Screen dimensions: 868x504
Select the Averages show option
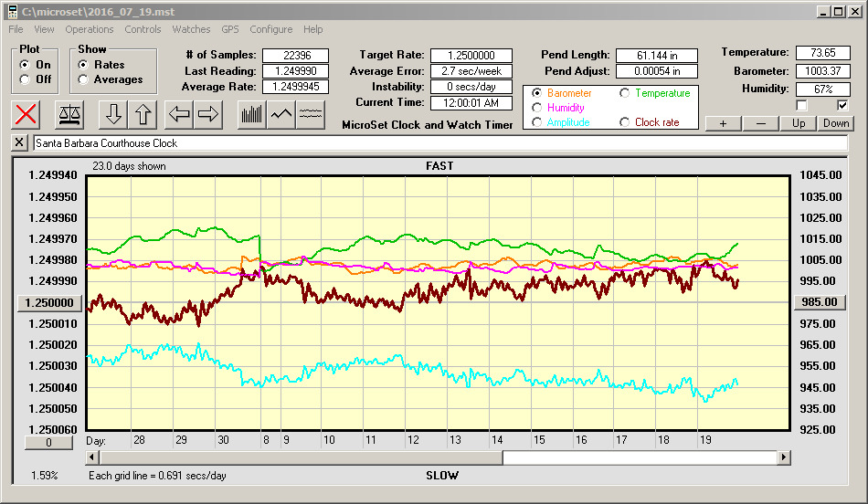83,79
